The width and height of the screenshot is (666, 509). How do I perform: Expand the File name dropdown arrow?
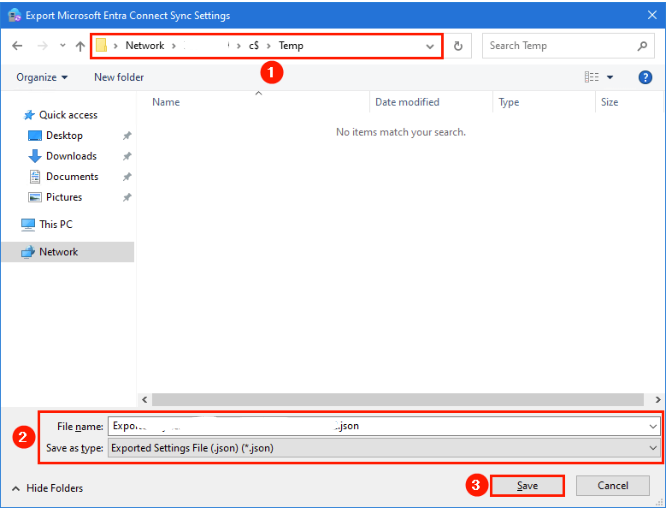[x=653, y=427]
